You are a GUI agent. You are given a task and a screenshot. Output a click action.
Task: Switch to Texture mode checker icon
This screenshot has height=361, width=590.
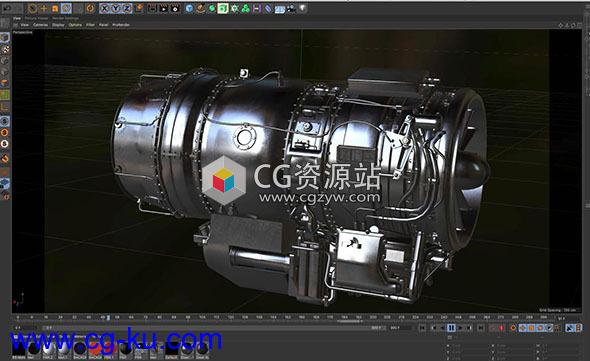(x=5, y=49)
